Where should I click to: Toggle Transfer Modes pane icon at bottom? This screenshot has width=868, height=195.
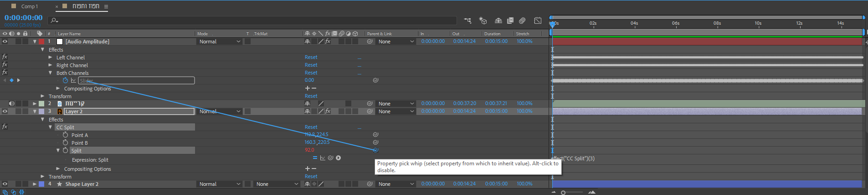(x=13, y=192)
